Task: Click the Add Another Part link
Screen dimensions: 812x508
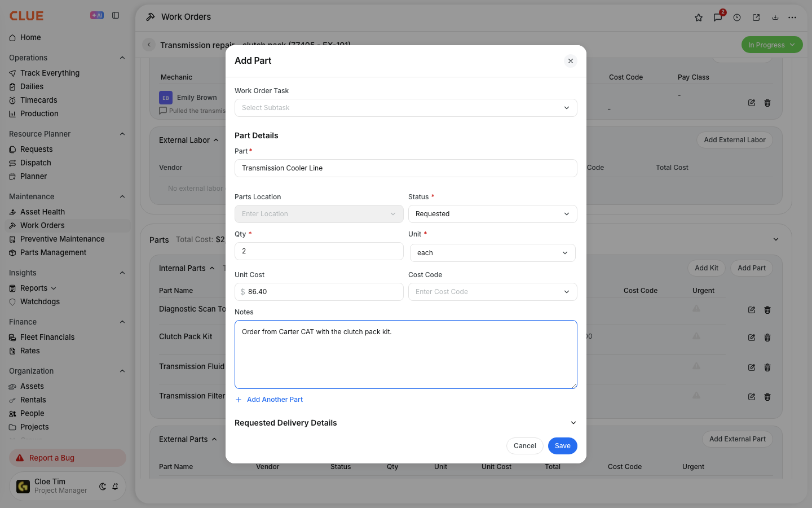Action: (269, 400)
